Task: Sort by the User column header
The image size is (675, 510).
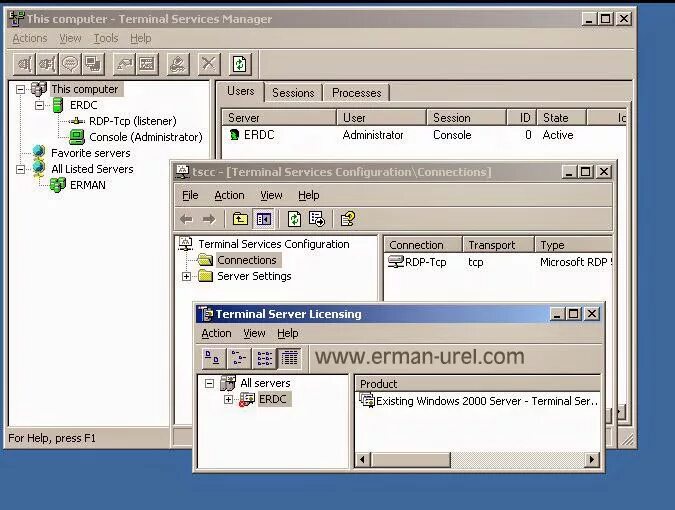Action: click(x=381, y=117)
